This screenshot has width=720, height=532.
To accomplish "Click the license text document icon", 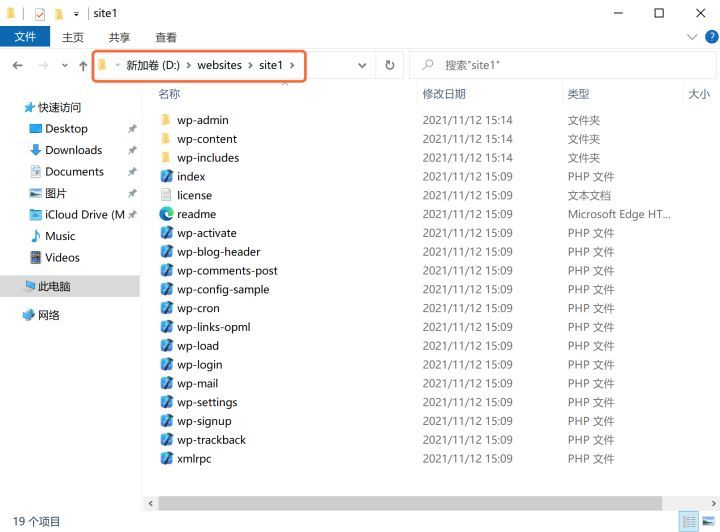I will [x=166, y=195].
